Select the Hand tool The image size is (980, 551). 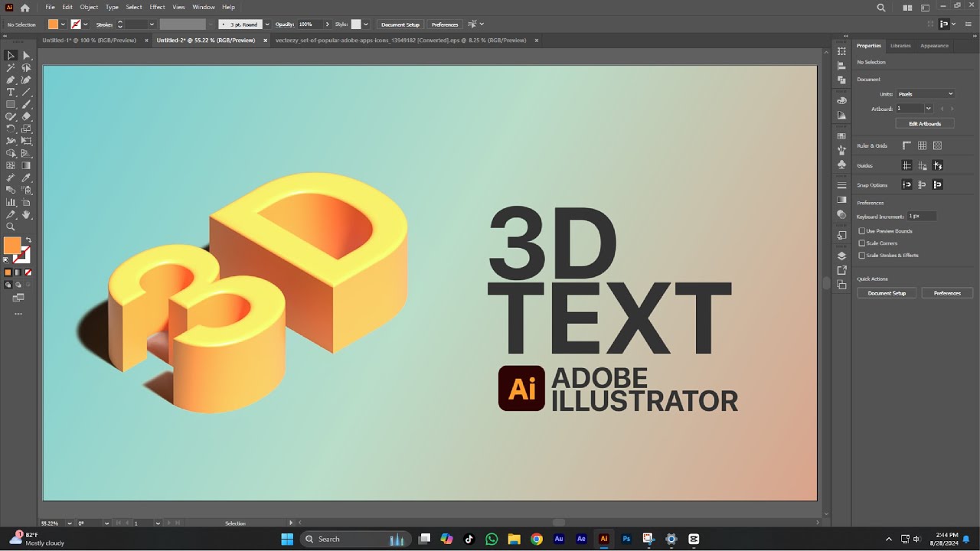click(x=26, y=214)
